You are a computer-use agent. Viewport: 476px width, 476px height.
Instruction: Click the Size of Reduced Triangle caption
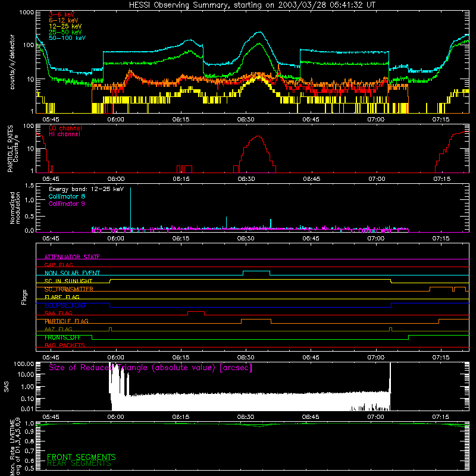coord(151,368)
